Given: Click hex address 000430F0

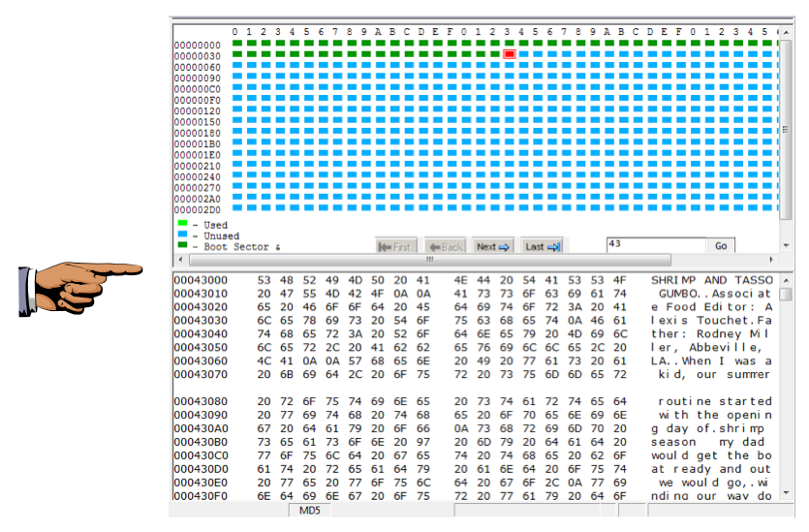Looking at the screenshot, I should click(x=201, y=496).
